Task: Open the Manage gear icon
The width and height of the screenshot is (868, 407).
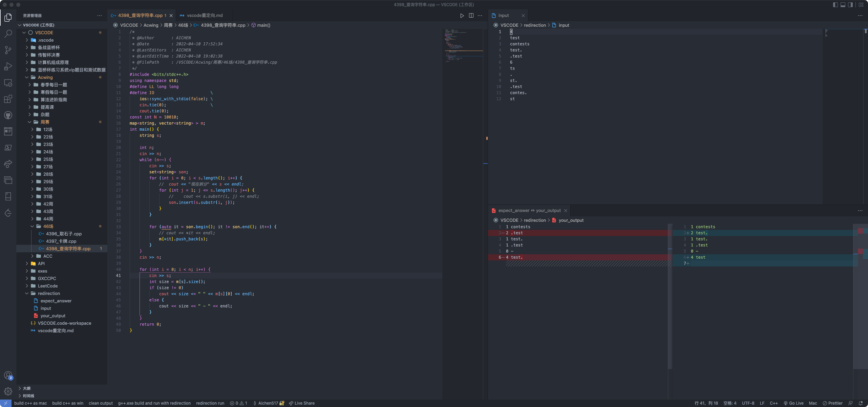Action: click(8, 391)
